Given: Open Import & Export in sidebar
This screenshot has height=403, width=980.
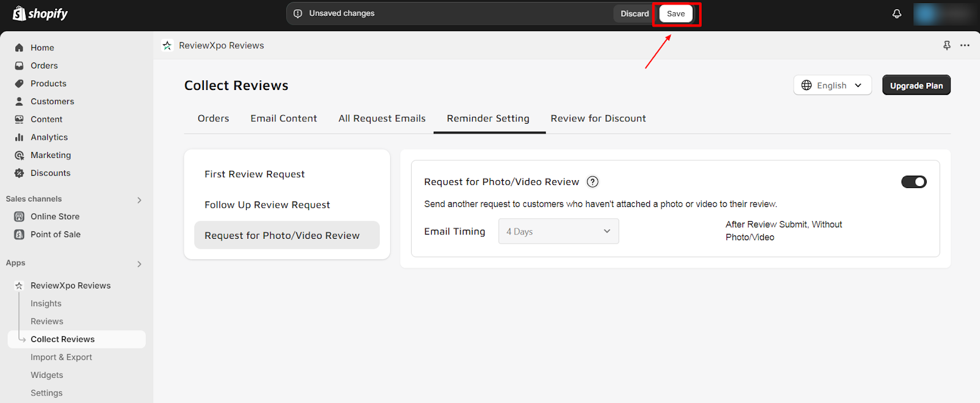Looking at the screenshot, I should click(x=61, y=357).
